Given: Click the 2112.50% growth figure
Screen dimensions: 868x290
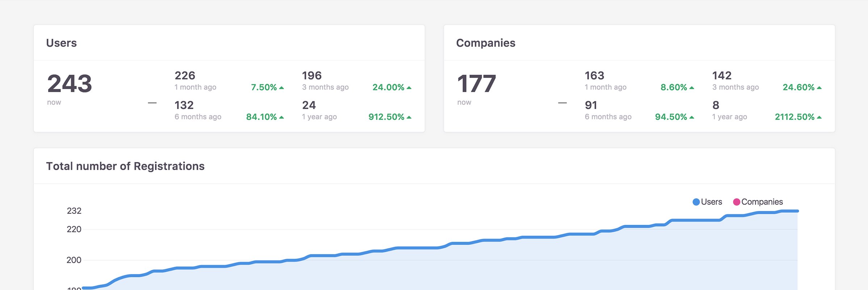Looking at the screenshot, I should 795,117.
